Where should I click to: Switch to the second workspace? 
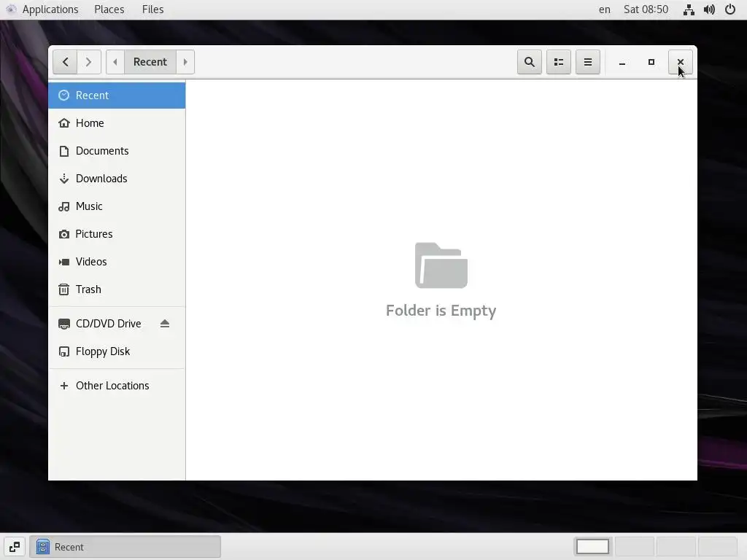tap(635, 547)
